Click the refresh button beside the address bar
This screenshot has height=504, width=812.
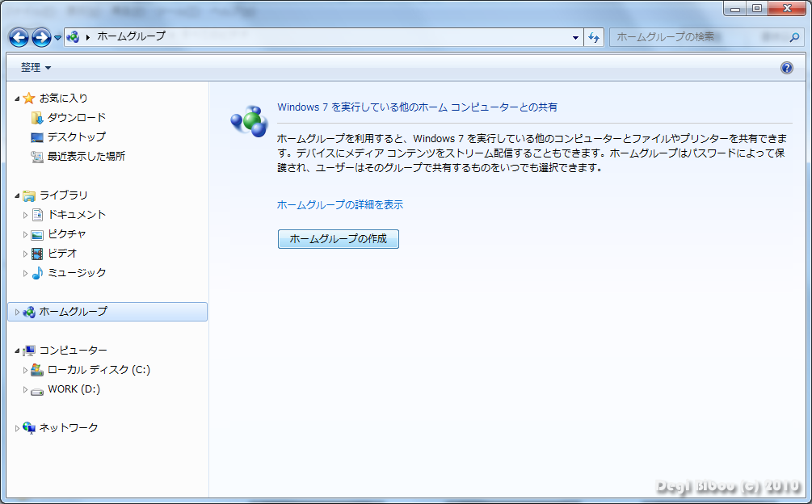point(594,37)
